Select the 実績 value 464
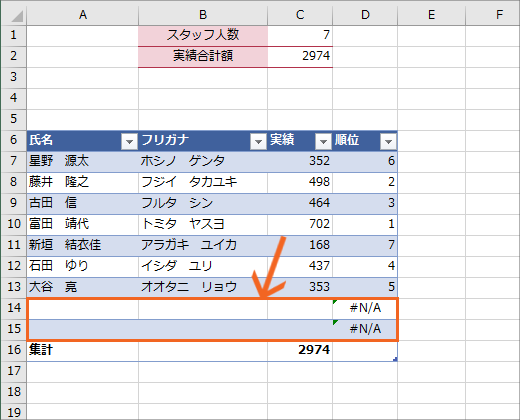Viewport: 520px width, 420px height. pos(300,203)
